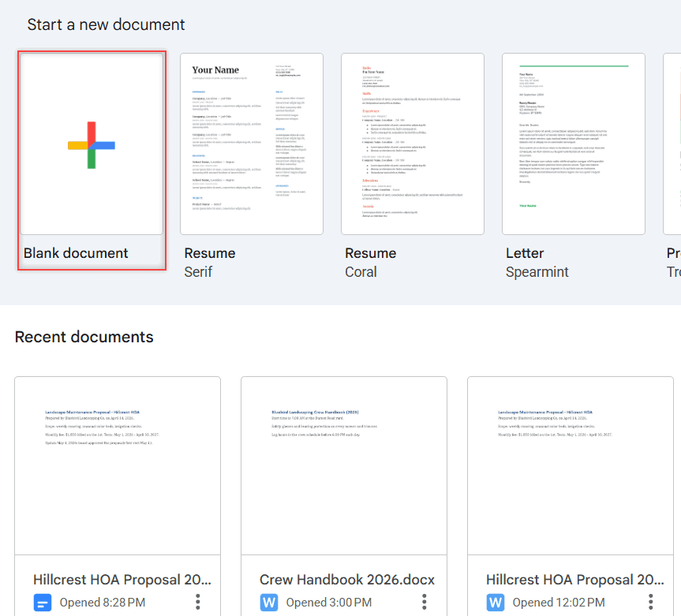Image resolution: width=681 pixels, height=616 pixels.
Task: Click the Word file icon beside 'Opened 12:02 PM'
Action: coord(496,603)
